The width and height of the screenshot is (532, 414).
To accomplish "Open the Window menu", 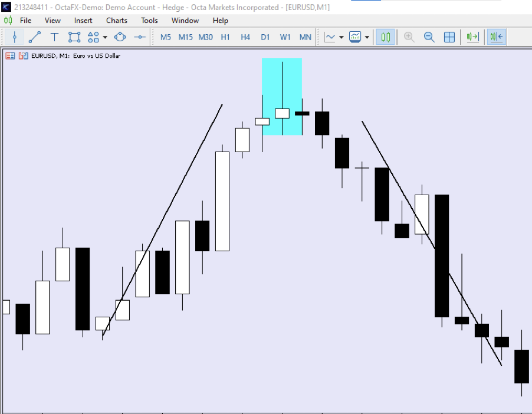I will tap(185, 21).
